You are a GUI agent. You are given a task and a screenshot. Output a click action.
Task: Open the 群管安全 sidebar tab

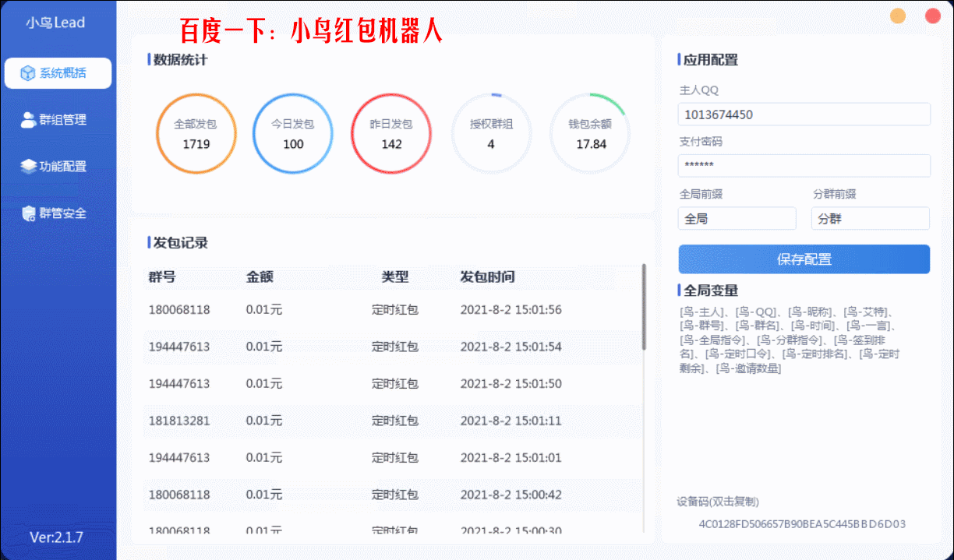pos(58,213)
